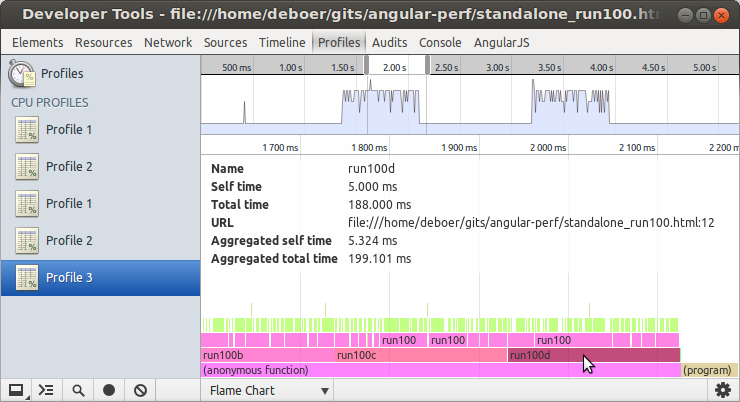Screen dimensions: 740x402
Task: Open the AngularJS tab
Action: click(x=502, y=42)
